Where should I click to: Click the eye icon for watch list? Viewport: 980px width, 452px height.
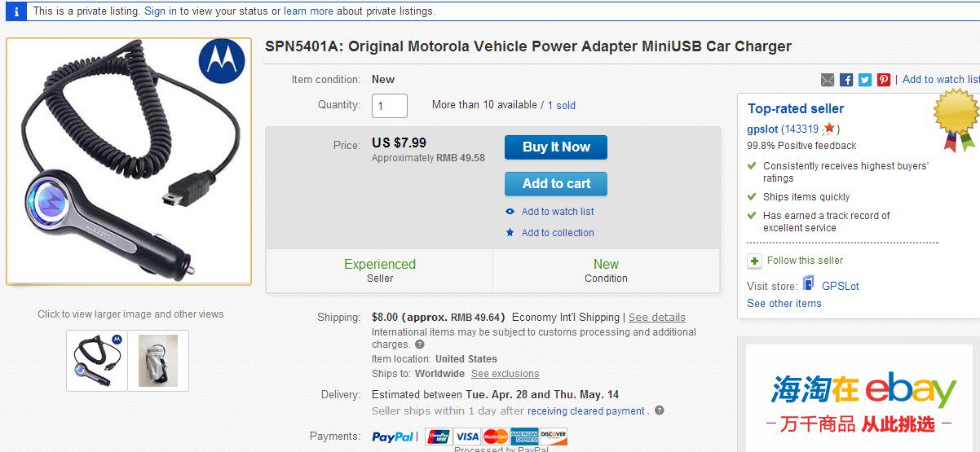tap(510, 212)
